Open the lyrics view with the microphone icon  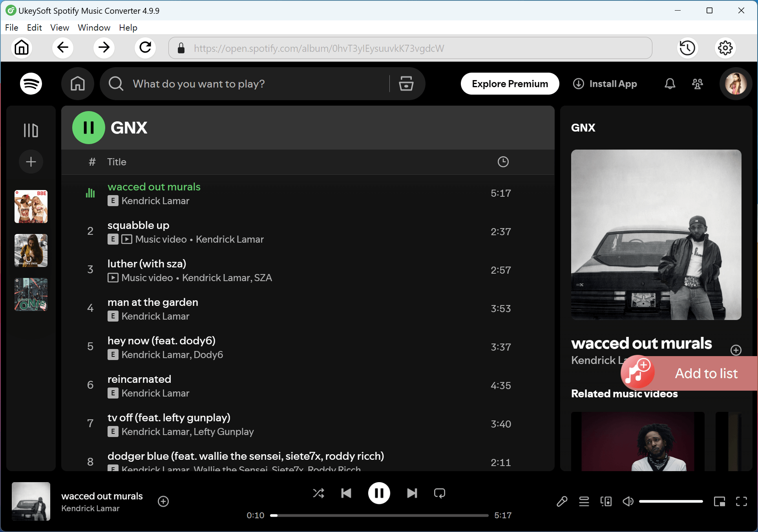562,501
